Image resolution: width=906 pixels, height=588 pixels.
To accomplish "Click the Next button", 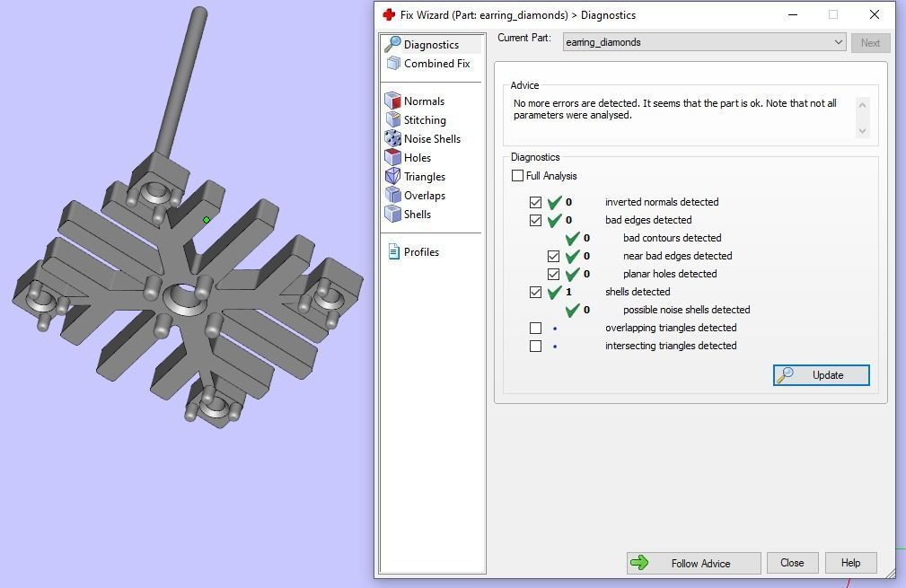I will click(870, 43).
